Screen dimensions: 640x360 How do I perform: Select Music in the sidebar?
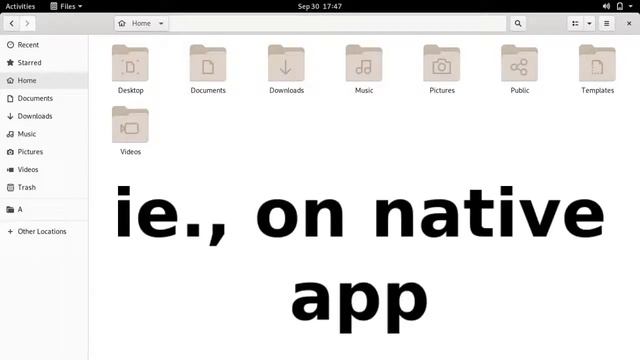click(x=44, y=134)
